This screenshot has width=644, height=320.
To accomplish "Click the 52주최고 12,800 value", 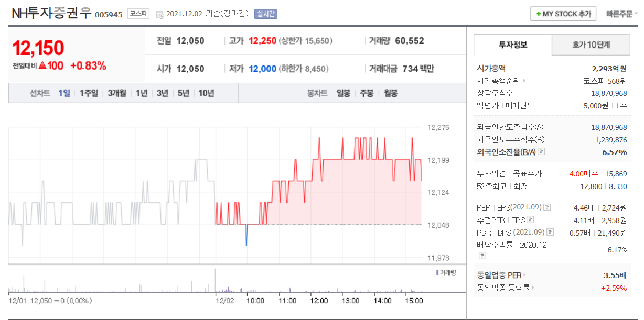I will pos(591,186).
